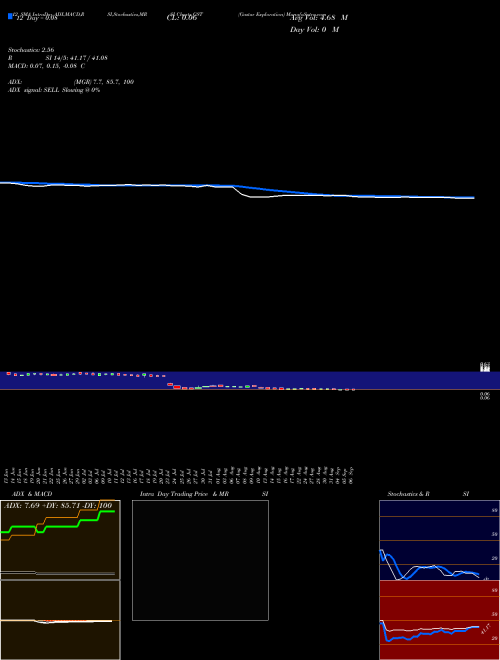The height and width of the screenshot is (660, 500).
Task: Click the 'Stochastics & R' panel title
Action: click(408, 494)
